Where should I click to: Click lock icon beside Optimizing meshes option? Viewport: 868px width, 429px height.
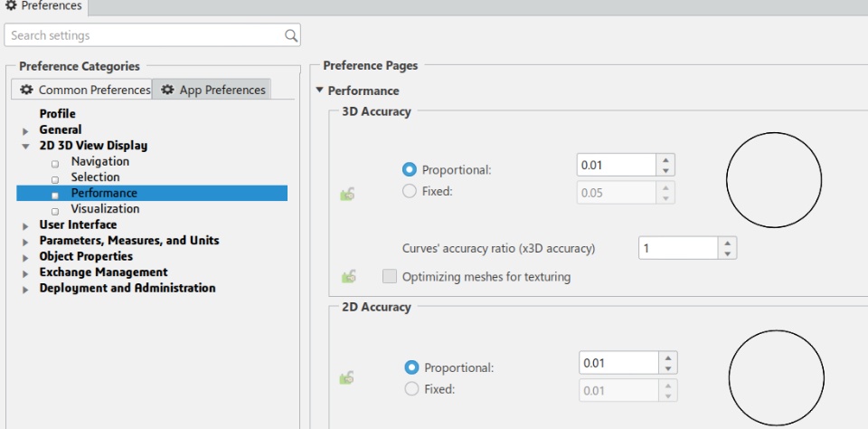[346, 276]
